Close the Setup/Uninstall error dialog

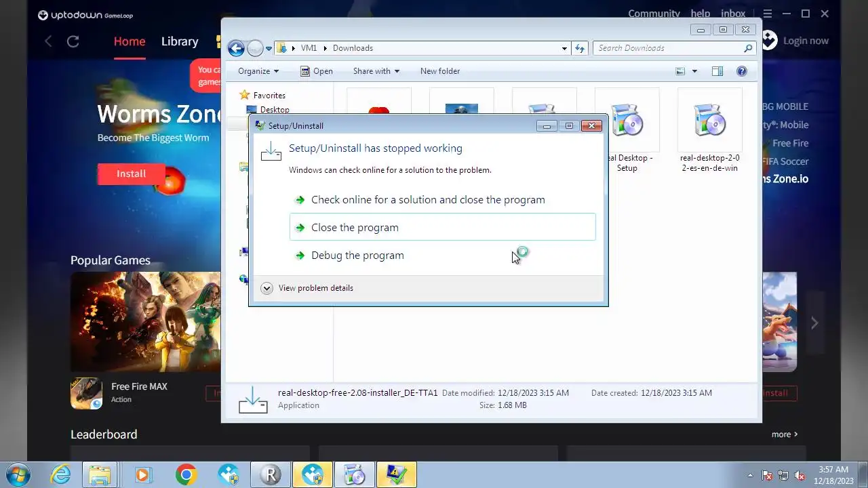click(591, 125)
